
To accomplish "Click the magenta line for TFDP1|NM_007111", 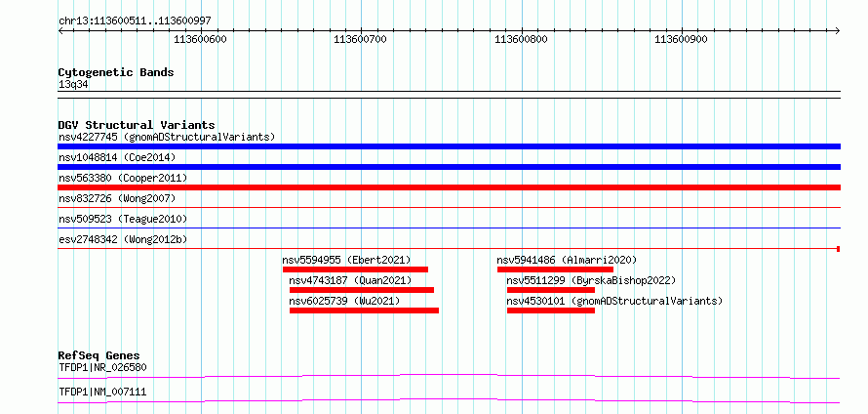I will [449, 400].
